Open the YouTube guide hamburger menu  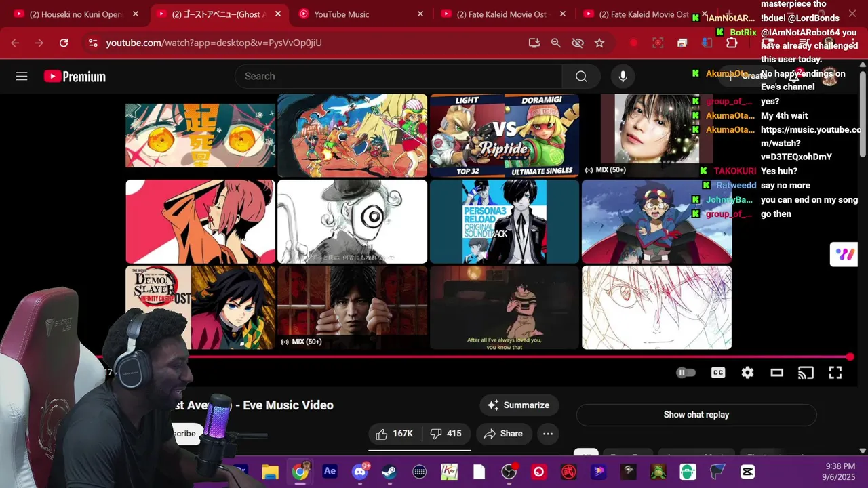coord(22,77)
